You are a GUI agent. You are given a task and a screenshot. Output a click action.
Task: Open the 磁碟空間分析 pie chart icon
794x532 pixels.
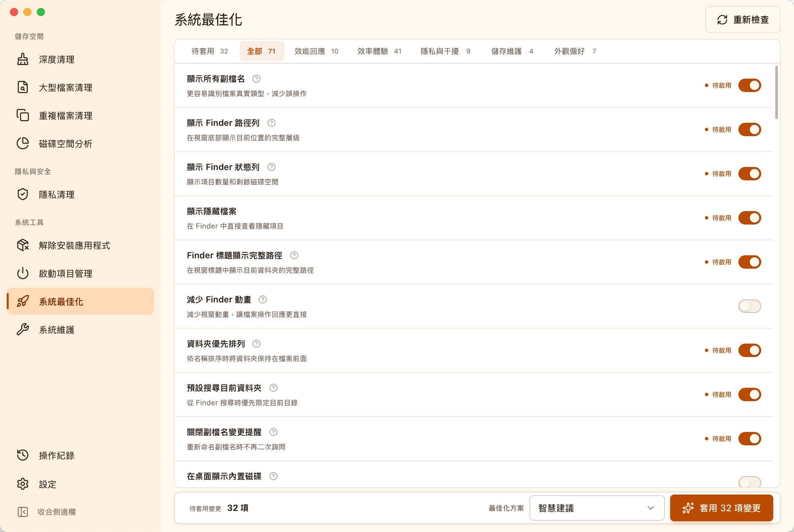coord(23,144)
